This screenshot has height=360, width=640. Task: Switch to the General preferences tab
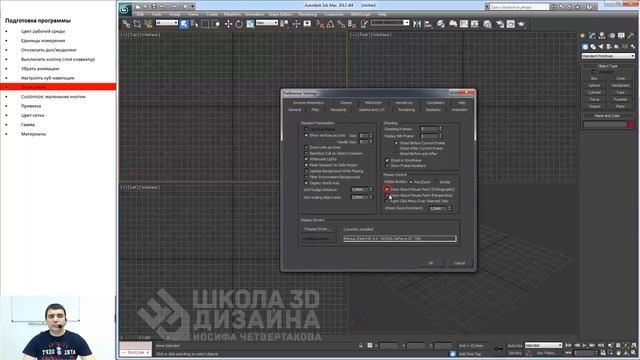point(295,110)
